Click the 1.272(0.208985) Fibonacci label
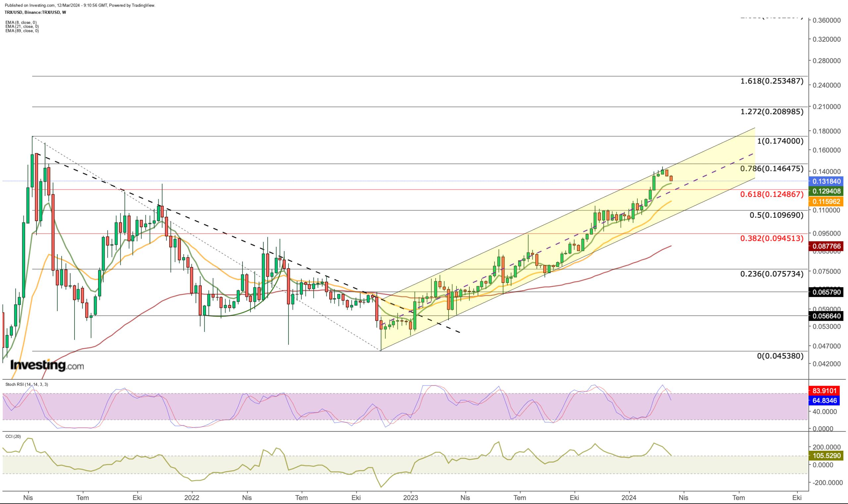 click(x=772, y=112)
